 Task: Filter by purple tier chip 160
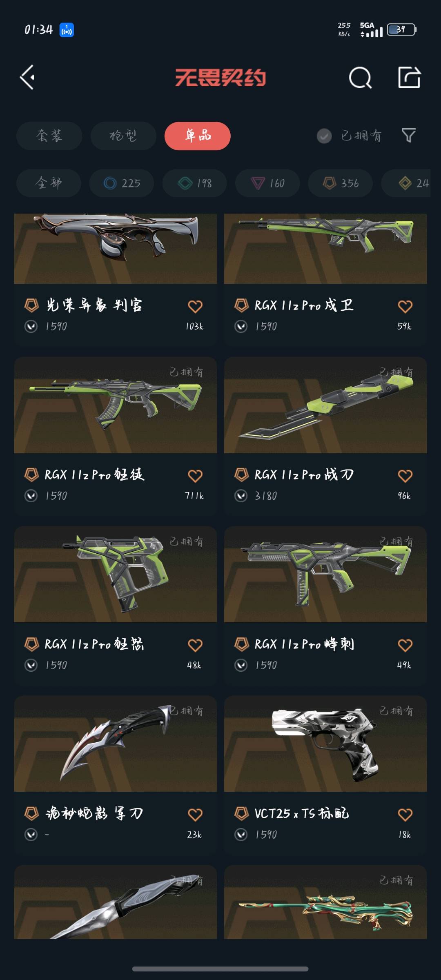(x=267, y=183)
